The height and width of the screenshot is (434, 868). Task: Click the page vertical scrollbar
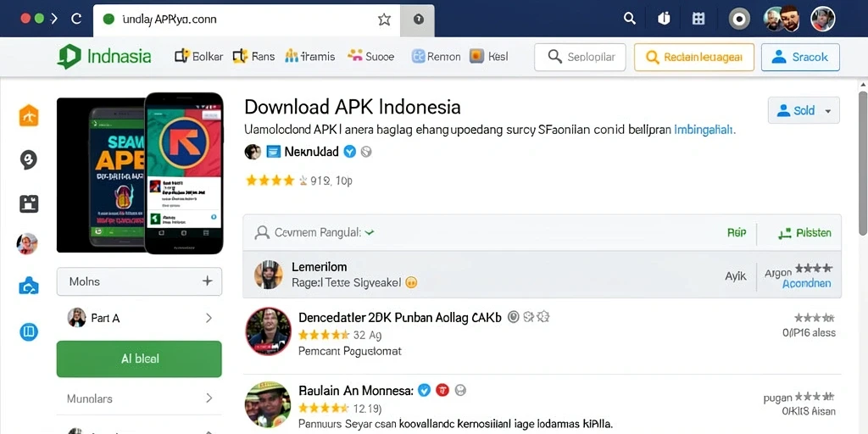(862, 164)
